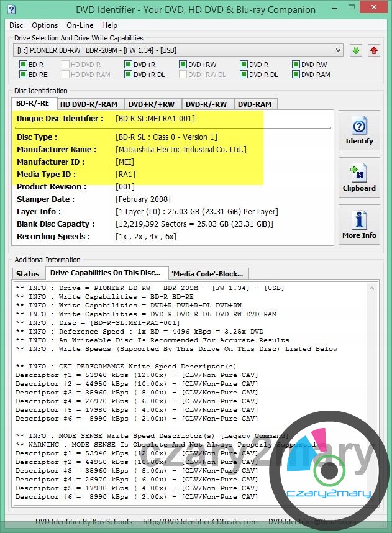Click the Identify disc icon button

pos(359,131)
